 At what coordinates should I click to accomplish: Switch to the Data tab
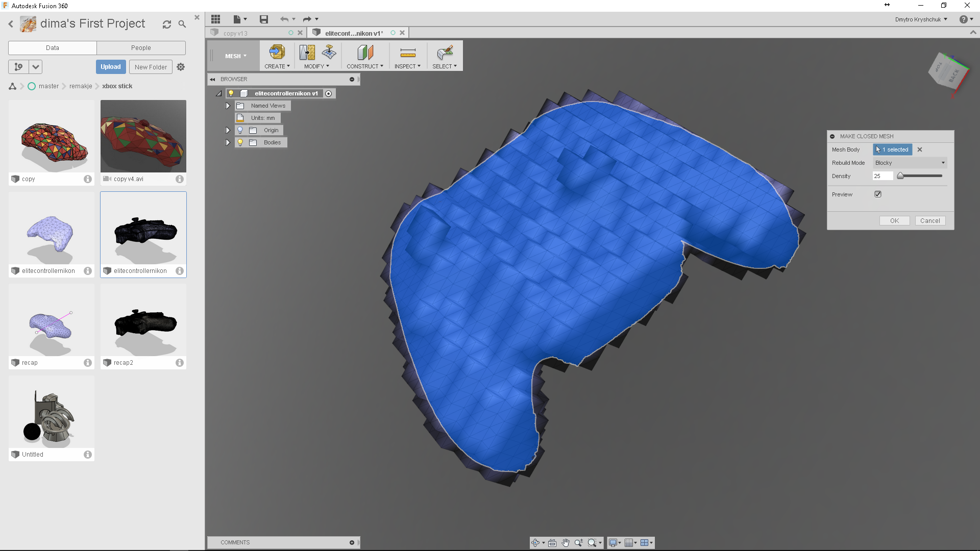53,47
